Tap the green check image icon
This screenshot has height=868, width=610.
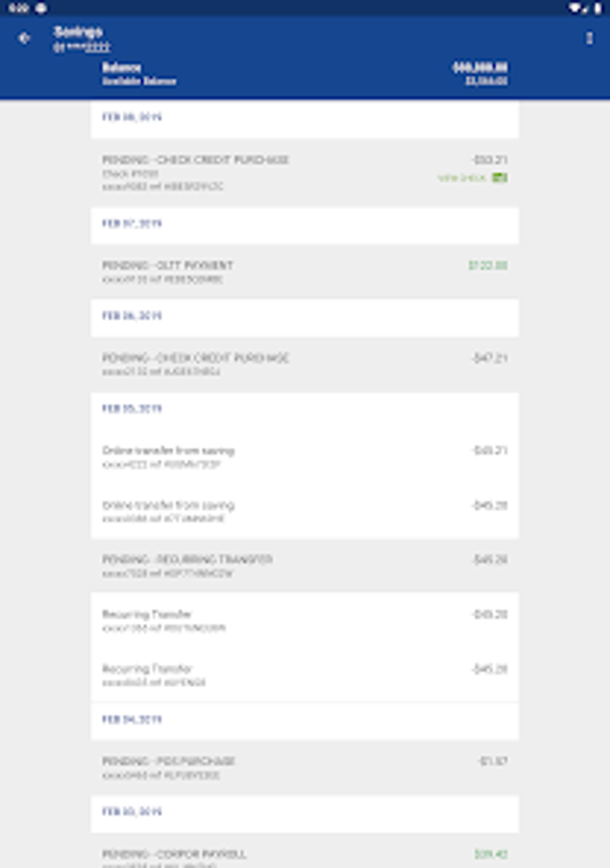(x=500, y=178)
